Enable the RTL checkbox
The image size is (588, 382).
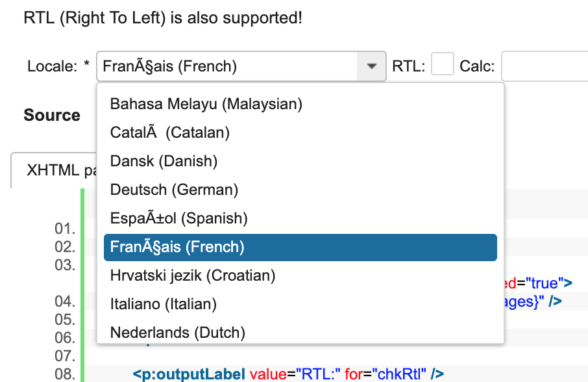442,64
